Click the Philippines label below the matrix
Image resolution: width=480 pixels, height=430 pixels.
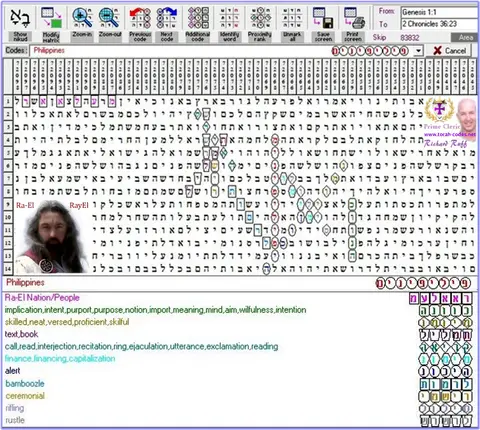click(x=25, y=283)
